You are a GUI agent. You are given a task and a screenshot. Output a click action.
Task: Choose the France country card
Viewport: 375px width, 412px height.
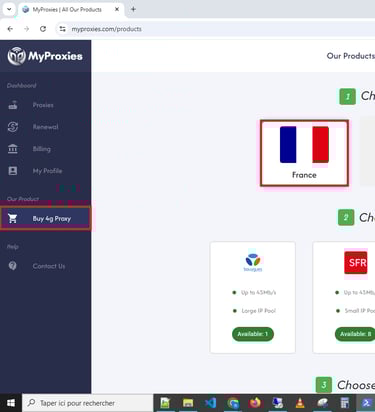click(304, 153)
